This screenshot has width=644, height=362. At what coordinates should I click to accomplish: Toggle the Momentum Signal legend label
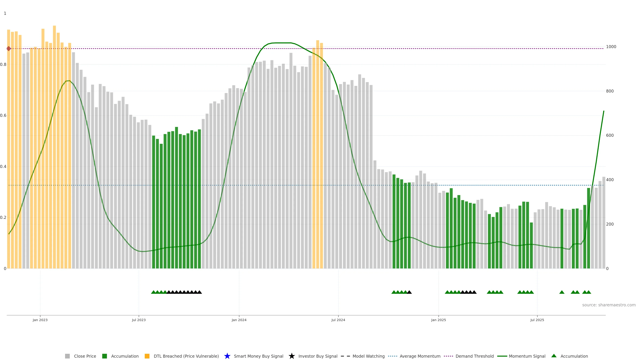click(x=527, y=356)
